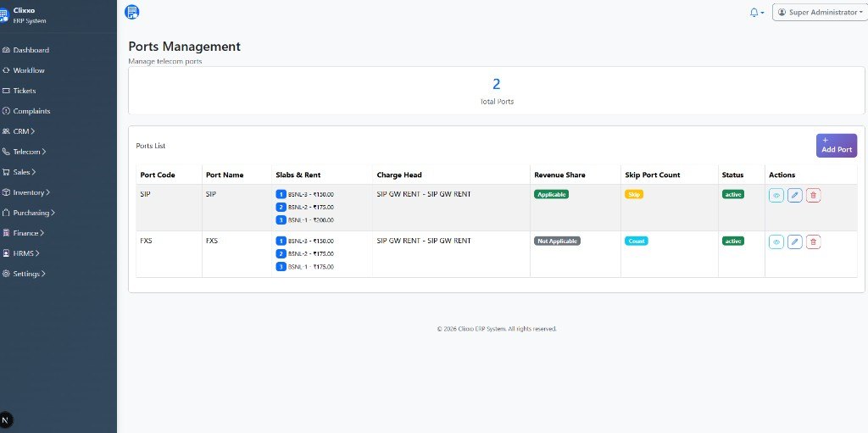The image size is (868, 433).
Task: Click the Total Ports count of 2
Action: (497, 84)
